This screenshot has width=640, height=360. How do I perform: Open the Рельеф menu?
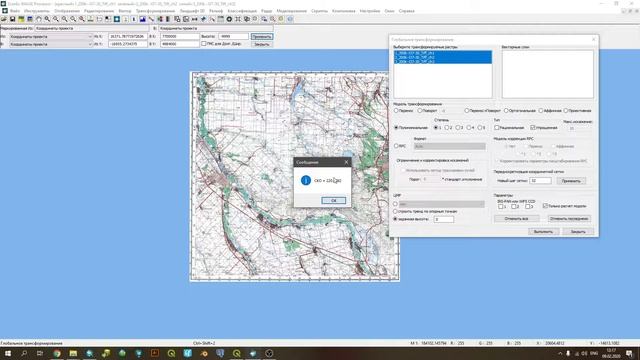[x=216, y=11]
